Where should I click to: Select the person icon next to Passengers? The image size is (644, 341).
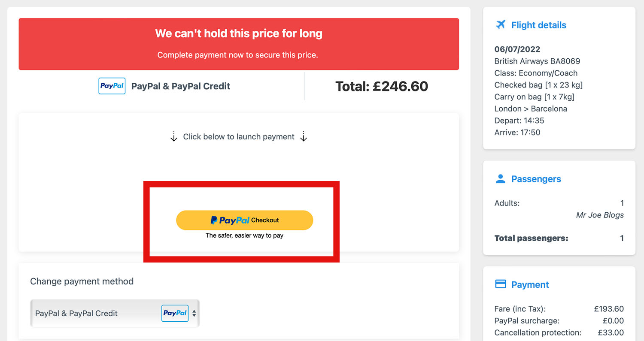pos(500,179)
